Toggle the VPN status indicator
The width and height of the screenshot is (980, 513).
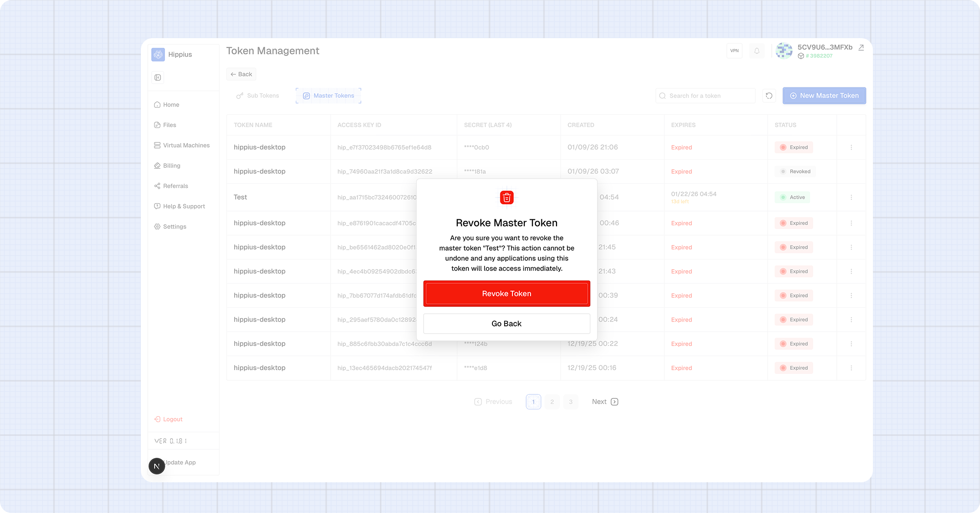pos(734,51)
